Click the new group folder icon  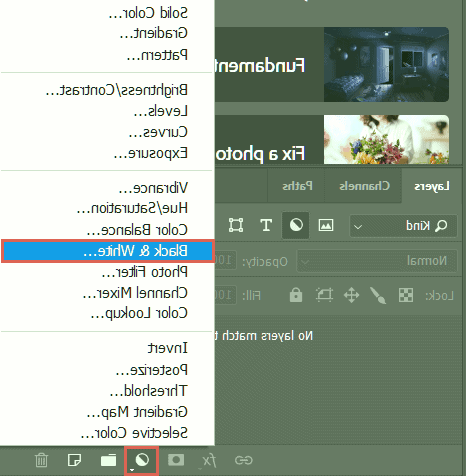[108, 460]
